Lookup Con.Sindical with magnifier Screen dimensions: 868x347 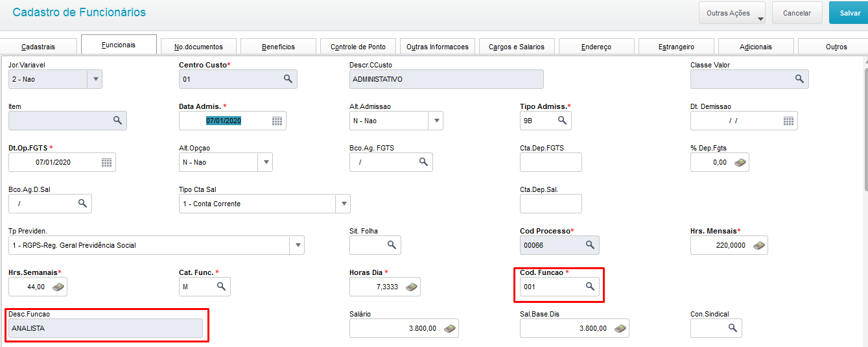point(733,328)
